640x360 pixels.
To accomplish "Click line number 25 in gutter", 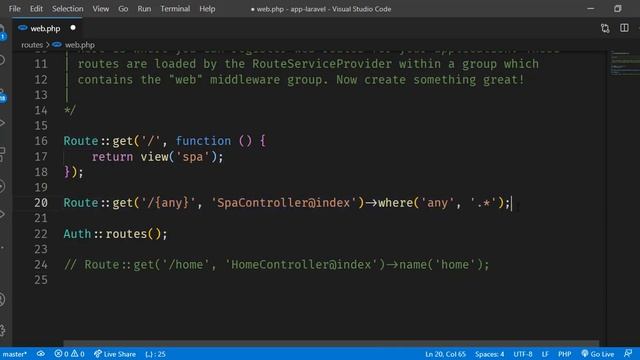I will click(x=41, y=280).
